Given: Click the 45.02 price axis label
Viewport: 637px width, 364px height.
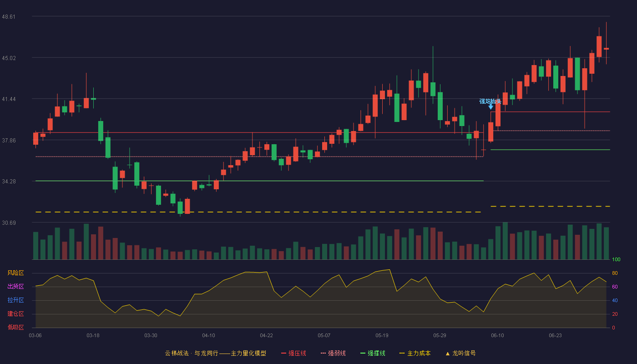Looking at the screenshot, I should point(9,58).
